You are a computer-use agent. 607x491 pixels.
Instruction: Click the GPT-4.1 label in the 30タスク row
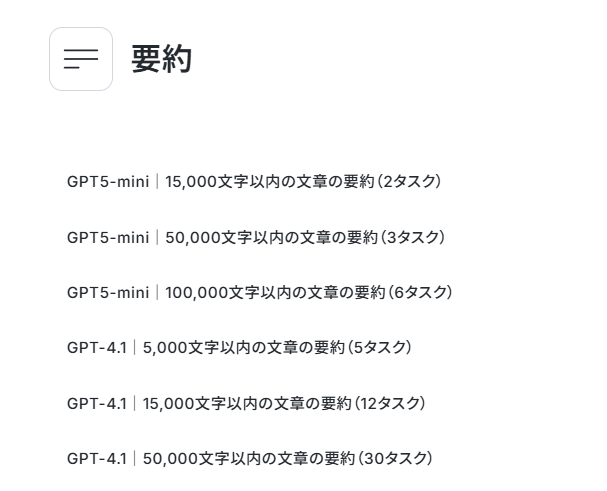(x=97, y=458)
